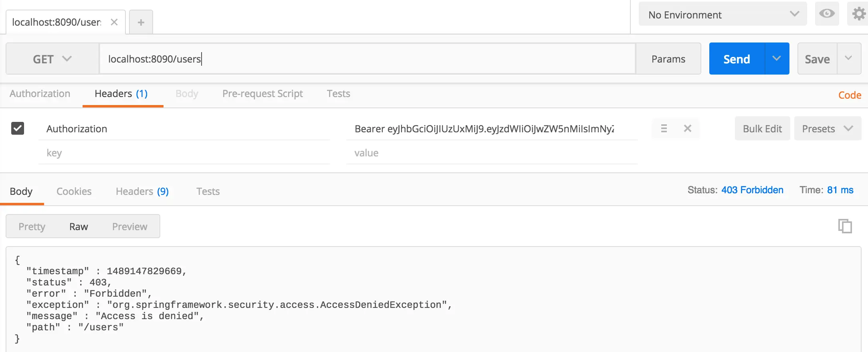Screen dimensions: 868x352
Task: Delete the Authorization header row with X
Action: tap(688, 128)
